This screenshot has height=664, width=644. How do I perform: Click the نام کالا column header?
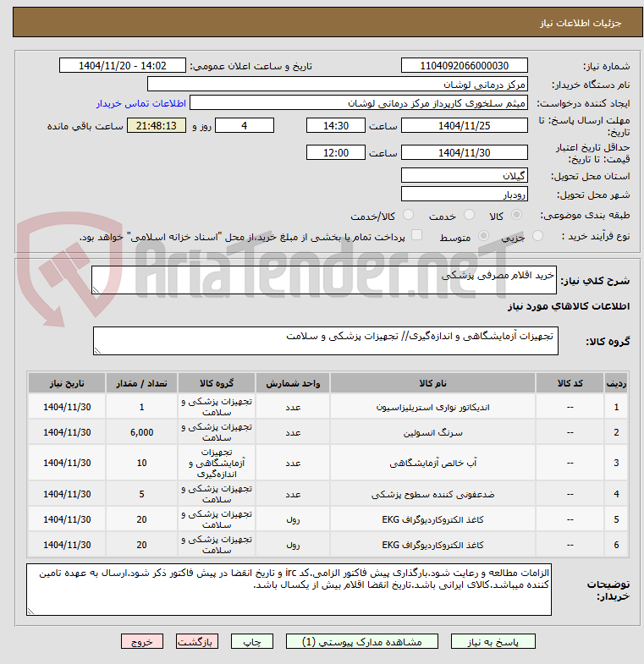[x=432, y=383]
